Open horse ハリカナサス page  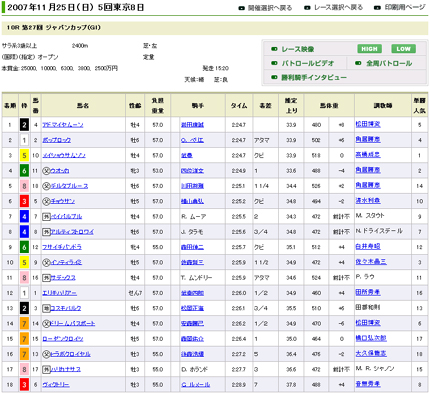pos(65,369)
